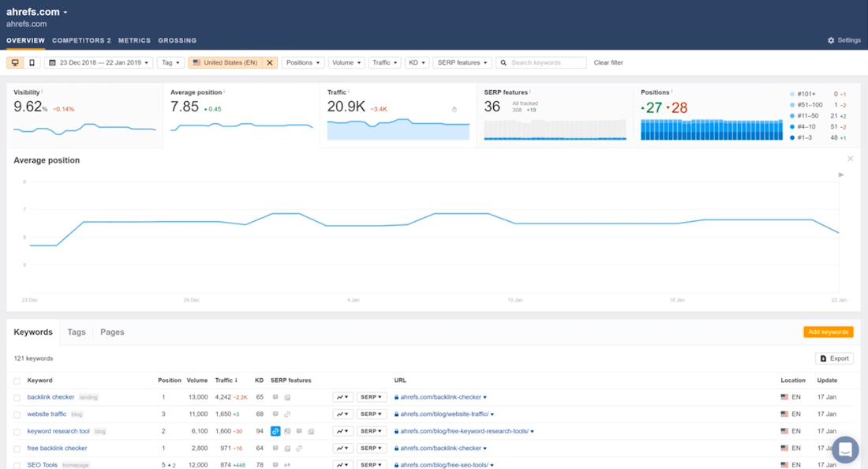Click Clear filter link
The height and width of the screenshot is (469, 868).
608,62
